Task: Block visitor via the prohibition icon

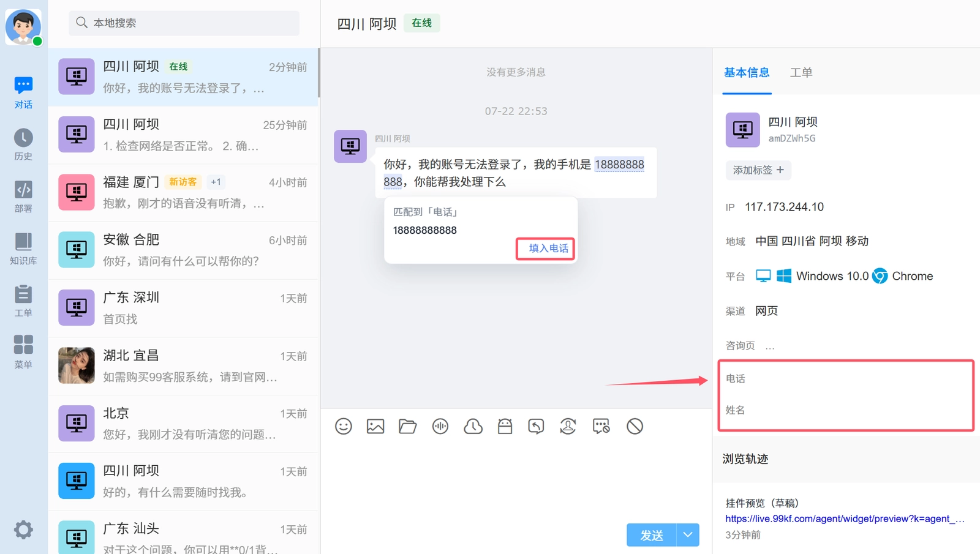Action: (x=635, y=426)
